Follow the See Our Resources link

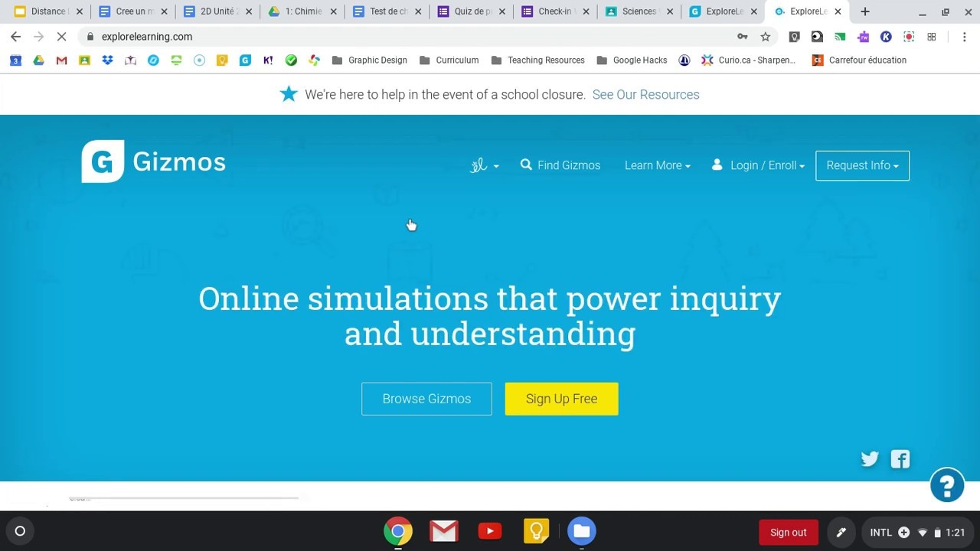[645, 95]
